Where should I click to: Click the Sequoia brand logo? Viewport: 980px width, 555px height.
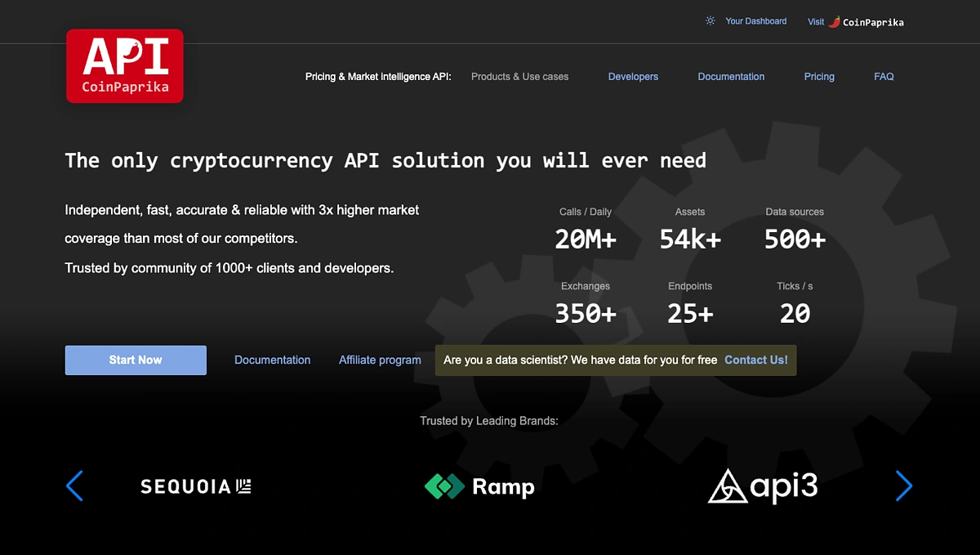(196, 486)
